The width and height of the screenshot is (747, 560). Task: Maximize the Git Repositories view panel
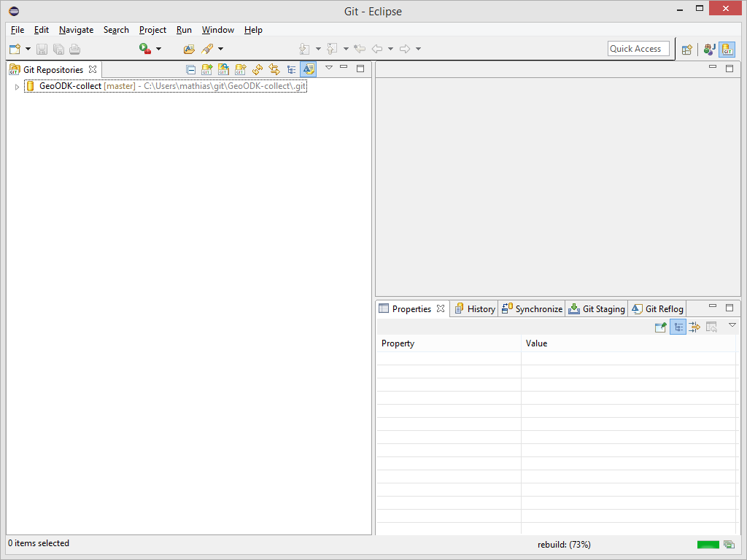pyautogui.click(x=360, y=69)
